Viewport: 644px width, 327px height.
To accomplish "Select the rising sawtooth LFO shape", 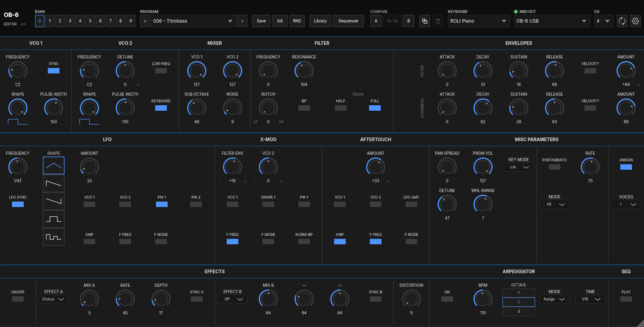I will (x=54, y=201).
